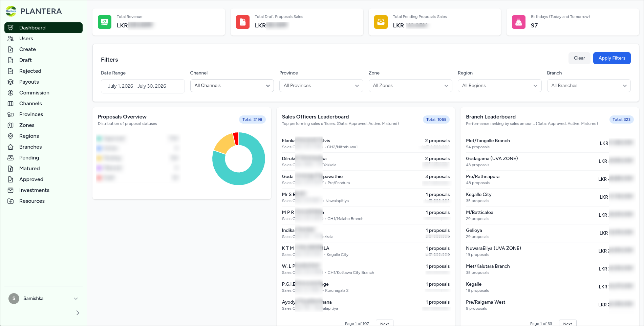Screen dimensions: 644x326
Task: Click the Total Revenue green icon
Action: (105, 22)
